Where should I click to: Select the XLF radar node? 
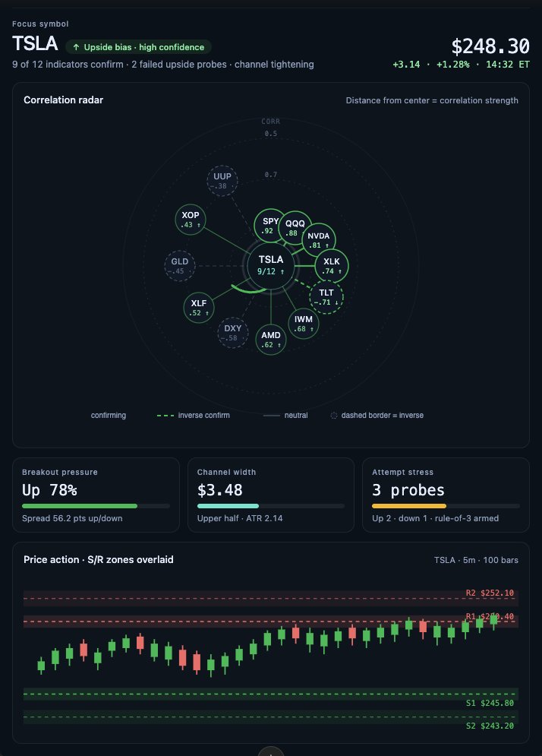click(x=198, y=308)
